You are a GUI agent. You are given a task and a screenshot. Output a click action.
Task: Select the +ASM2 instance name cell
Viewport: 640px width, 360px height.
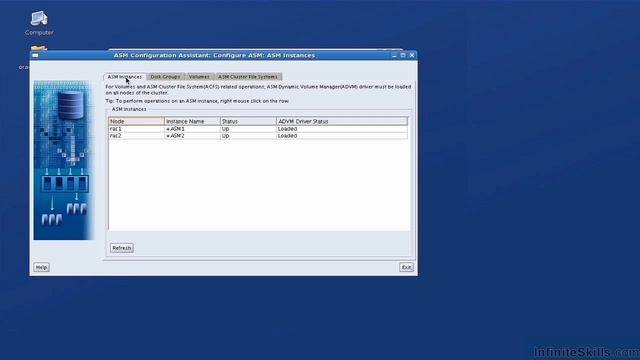tap(192, 136)
